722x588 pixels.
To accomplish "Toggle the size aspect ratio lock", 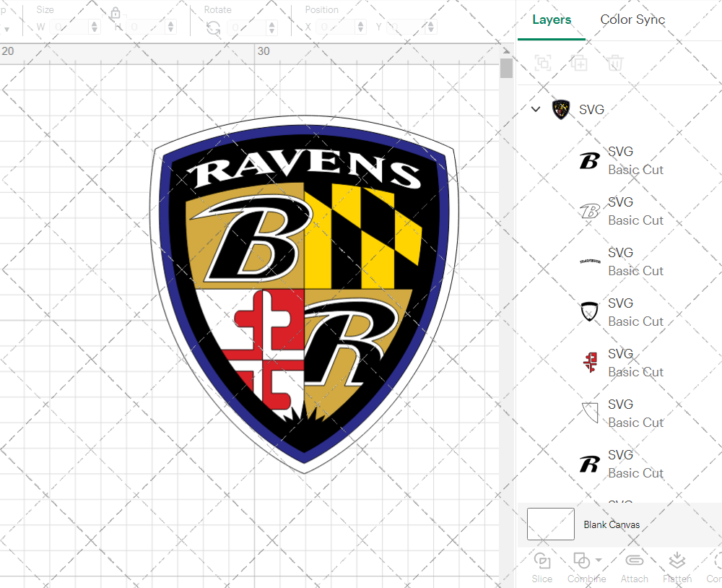I will point(116,12).
